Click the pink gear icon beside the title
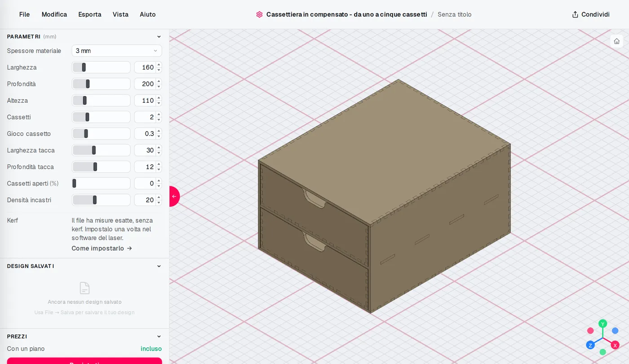Image resolution: width=629 pixels, height=364 pixels. [259, 14]
